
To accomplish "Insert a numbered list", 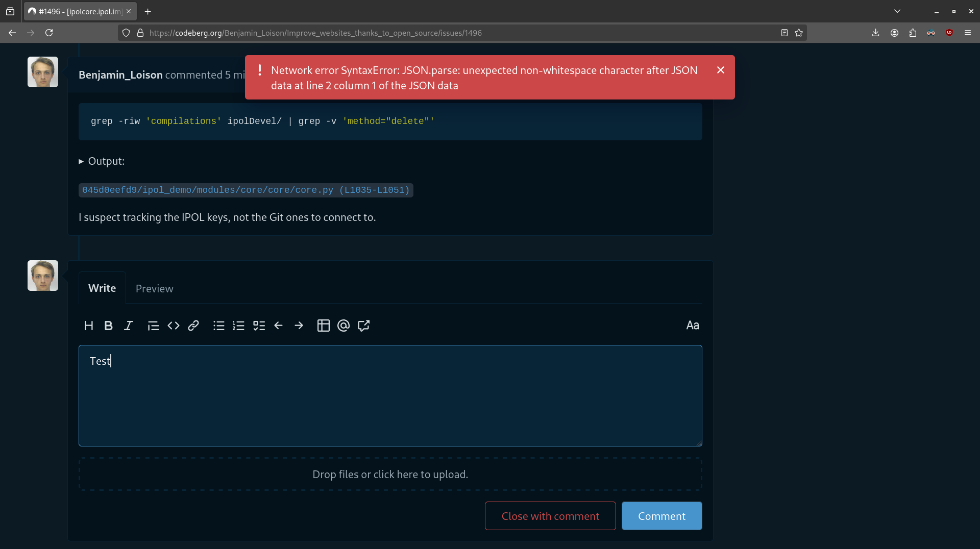I will [x=238, y=326].
